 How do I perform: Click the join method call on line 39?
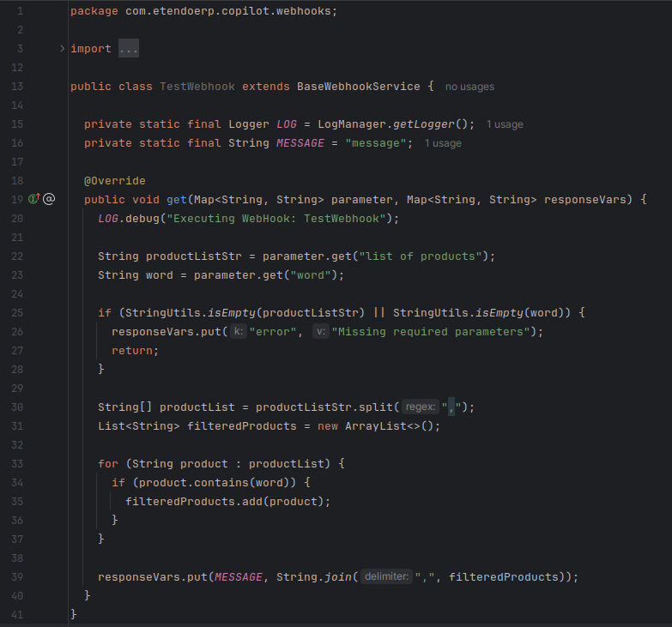337,577
